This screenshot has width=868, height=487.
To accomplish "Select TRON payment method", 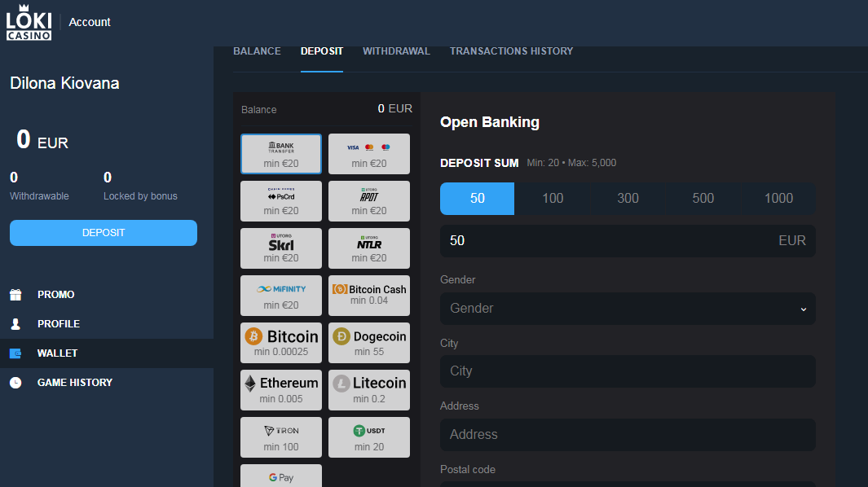I will (281, 437).
